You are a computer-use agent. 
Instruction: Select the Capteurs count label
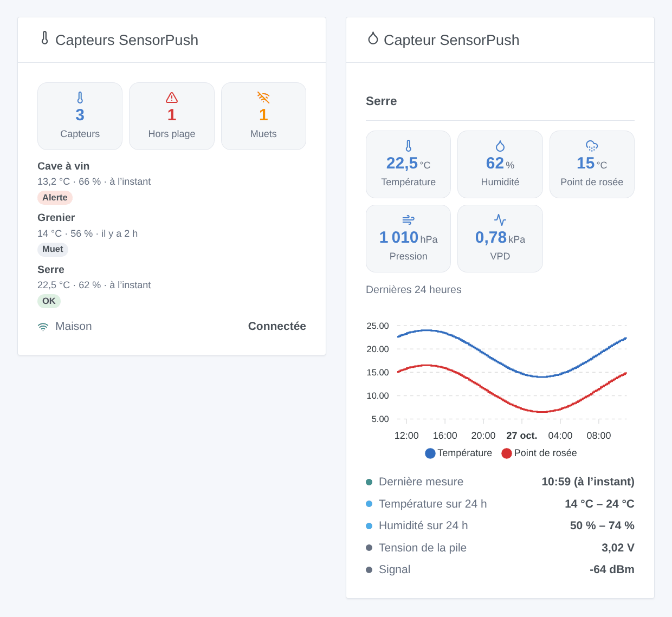80,134
